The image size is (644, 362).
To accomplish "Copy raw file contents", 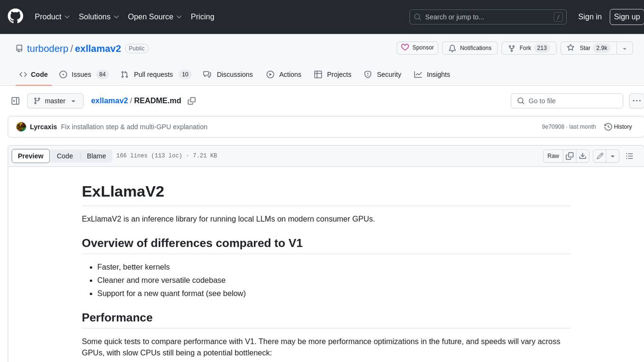I will pyautogui.click(x=570, y=156).
